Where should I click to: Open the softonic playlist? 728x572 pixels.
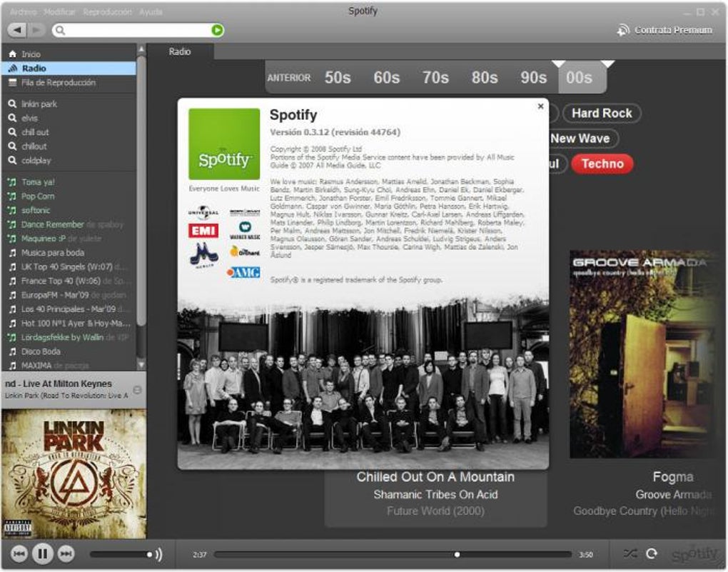point(69,211)
